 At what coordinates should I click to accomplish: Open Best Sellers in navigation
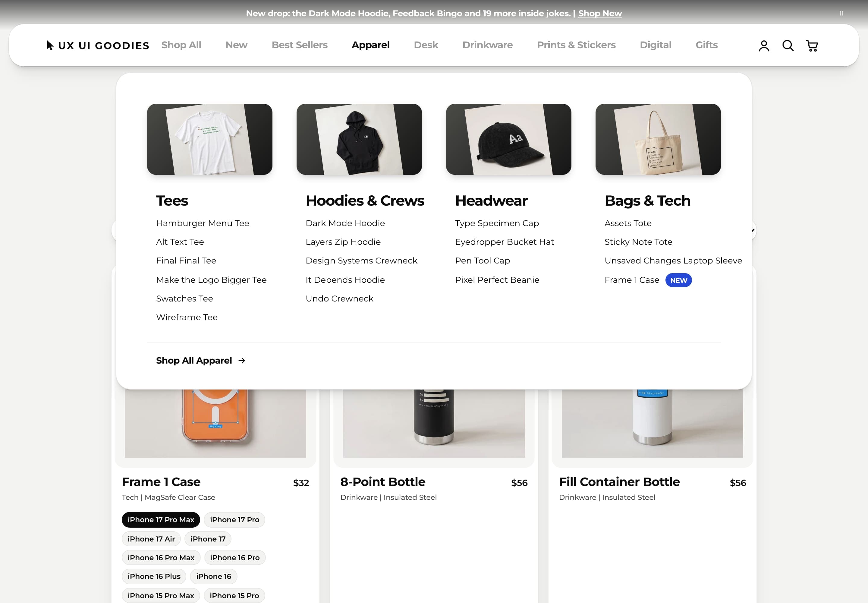click(300, 45)
